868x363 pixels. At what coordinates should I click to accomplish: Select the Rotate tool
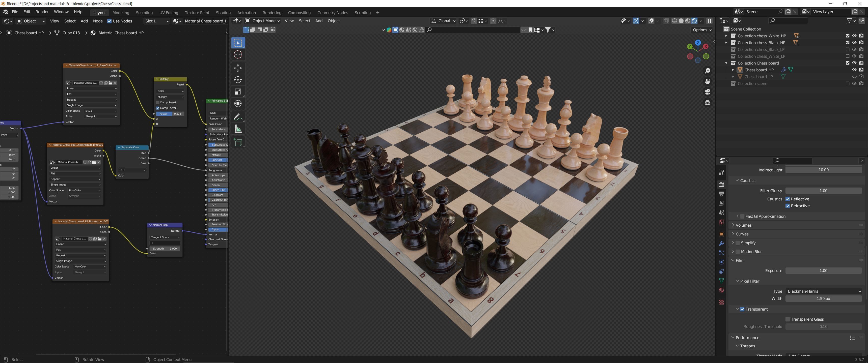(238, 80)
